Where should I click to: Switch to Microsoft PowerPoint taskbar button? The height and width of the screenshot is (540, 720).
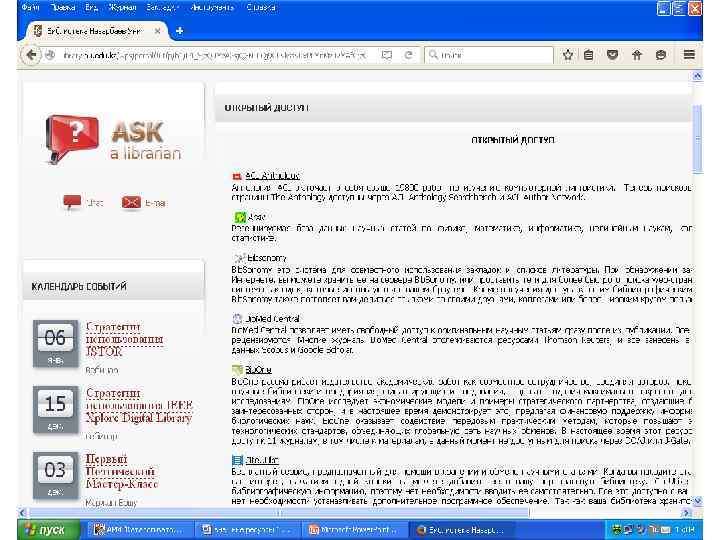coord(354,530)
